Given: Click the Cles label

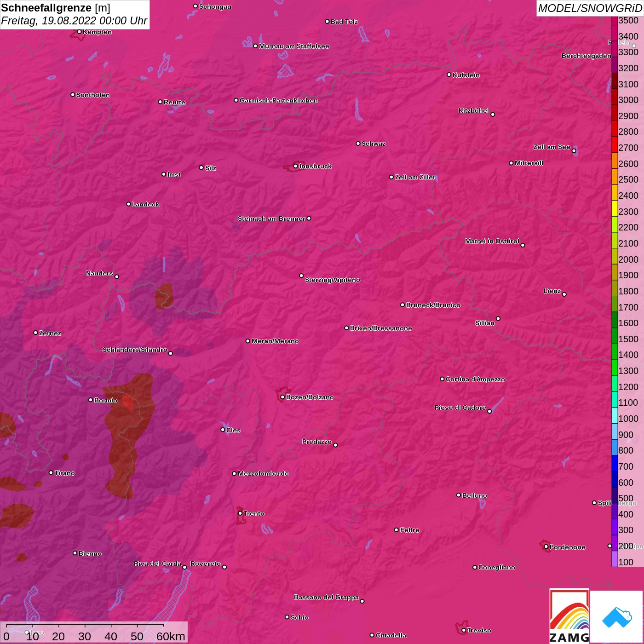Looking at the screenshot, I should click(x=233, y=430).
